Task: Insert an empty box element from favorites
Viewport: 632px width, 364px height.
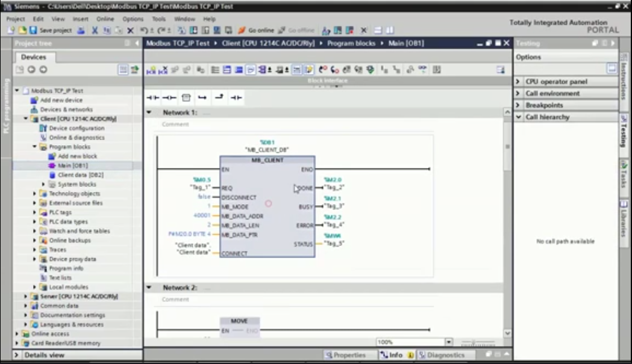Action: pos(187,96)
